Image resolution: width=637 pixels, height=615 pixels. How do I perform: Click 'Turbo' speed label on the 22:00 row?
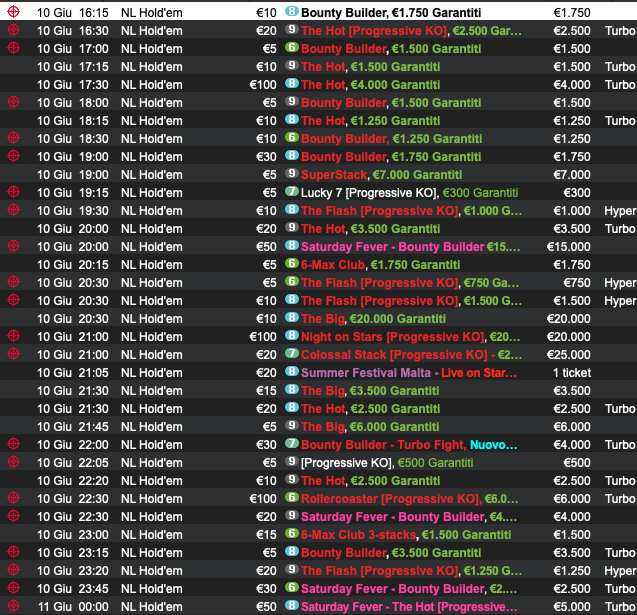(x=620, y=445)
